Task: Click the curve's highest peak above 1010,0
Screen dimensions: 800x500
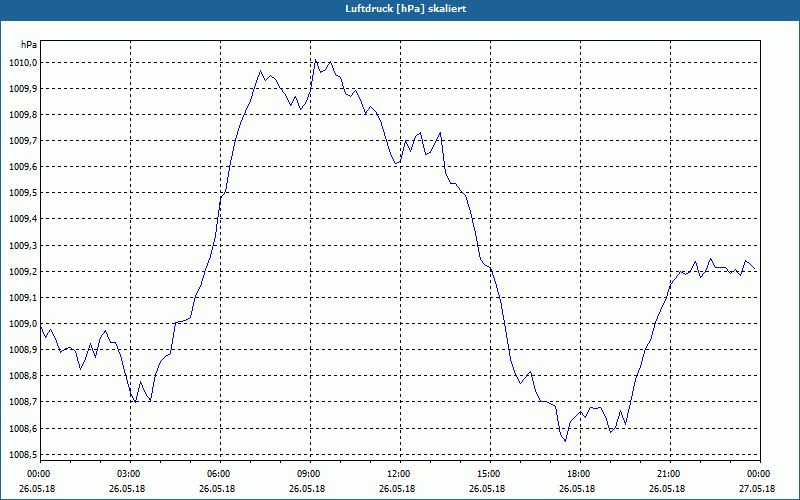Action: (316, 60)
